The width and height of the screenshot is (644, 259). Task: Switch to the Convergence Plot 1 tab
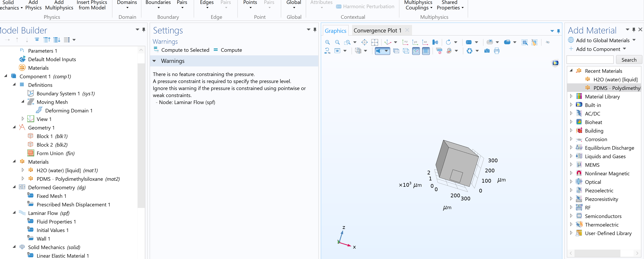pos(377,31)
